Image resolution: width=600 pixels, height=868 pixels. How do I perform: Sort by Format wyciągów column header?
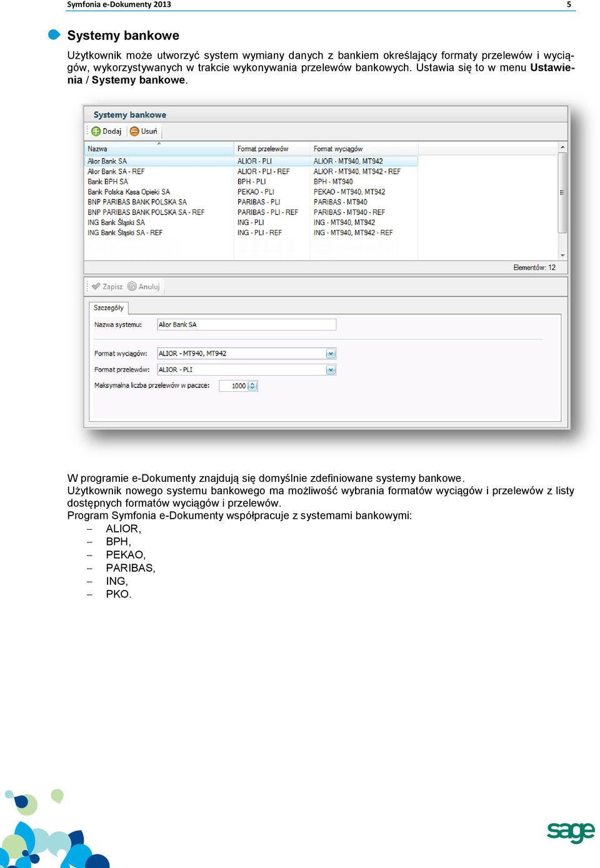click(364, 149)
